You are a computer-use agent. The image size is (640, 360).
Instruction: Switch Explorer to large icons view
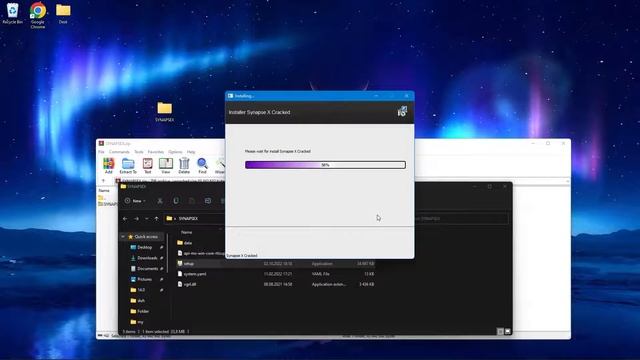(508, 331)
